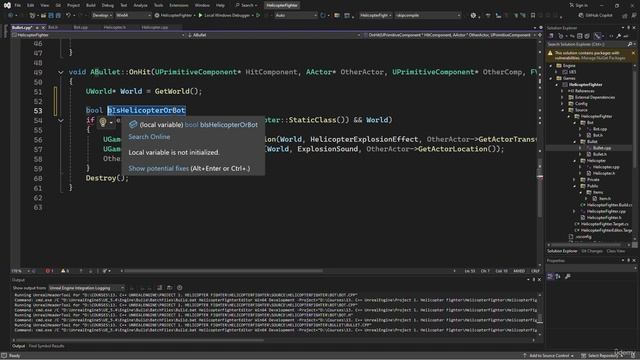Click Manage NuGet Packages link
The height and width of the screenshot is (360, 640).
(x=603, y=58)
